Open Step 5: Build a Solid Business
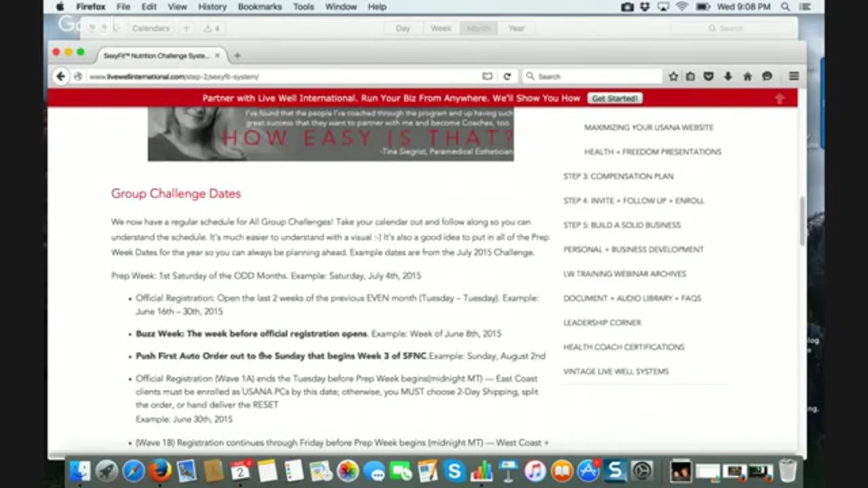Image resolution: width=868 pixels, height=488 pixels. tap(622, 225)
